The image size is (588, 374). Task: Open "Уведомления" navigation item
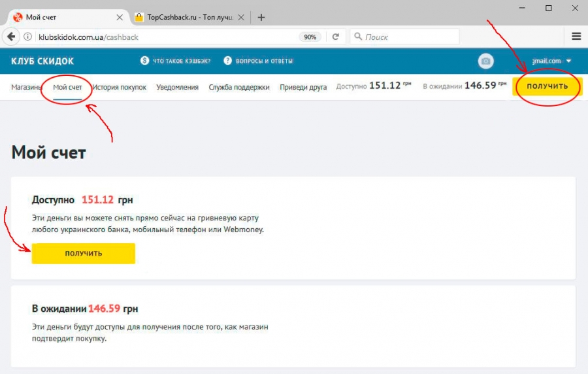(177, 87)
